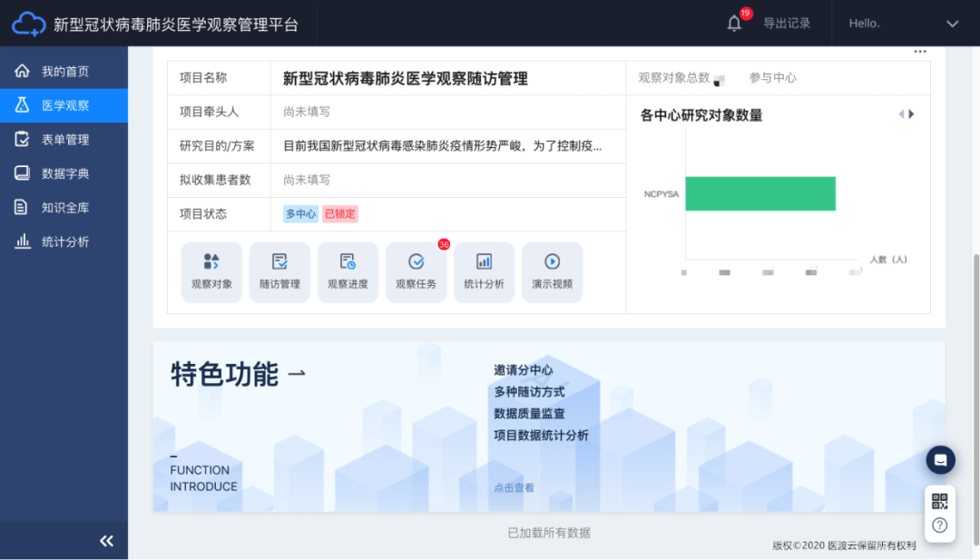980x560 pixels.
Task: Click 导出记录 to export records
Action: pyautogui.click(x=788, y=23)
